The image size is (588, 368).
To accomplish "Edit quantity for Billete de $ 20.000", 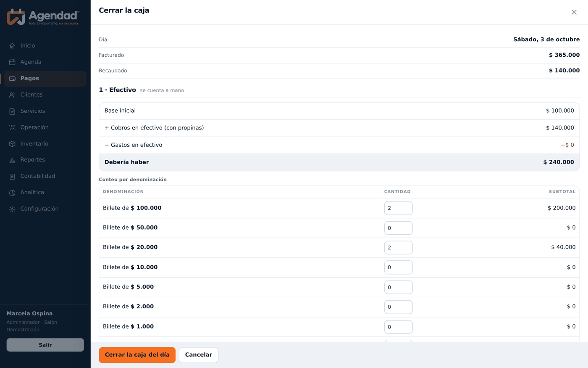I will (x=398, y=248).
